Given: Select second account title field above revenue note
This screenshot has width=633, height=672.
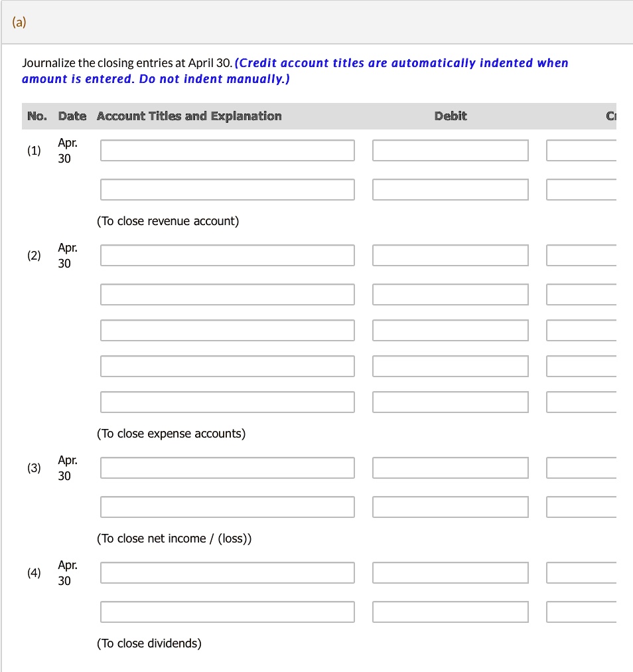Looking at the screenshot, I should [x=228, y=189].
